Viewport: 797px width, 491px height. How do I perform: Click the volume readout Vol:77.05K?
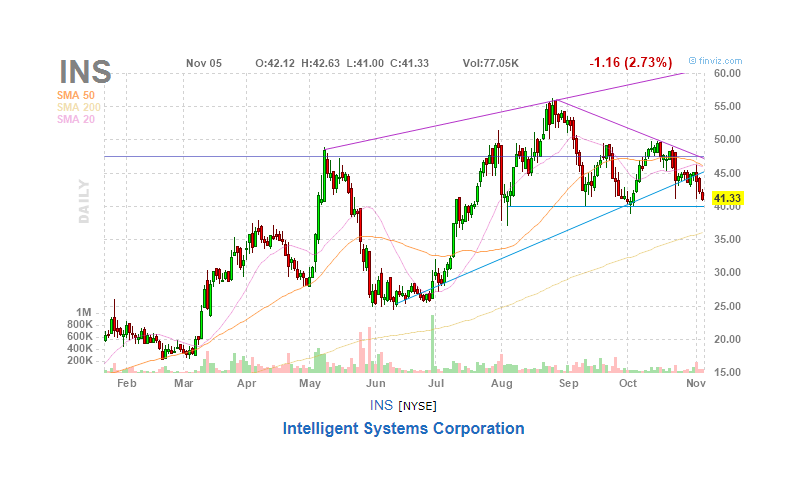point(491,63)
